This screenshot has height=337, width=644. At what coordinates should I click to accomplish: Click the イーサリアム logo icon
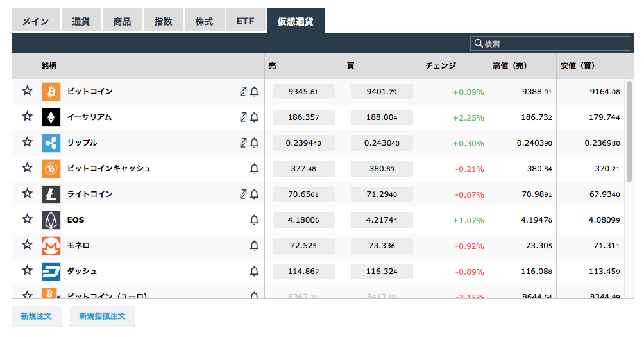coord(51,117)
